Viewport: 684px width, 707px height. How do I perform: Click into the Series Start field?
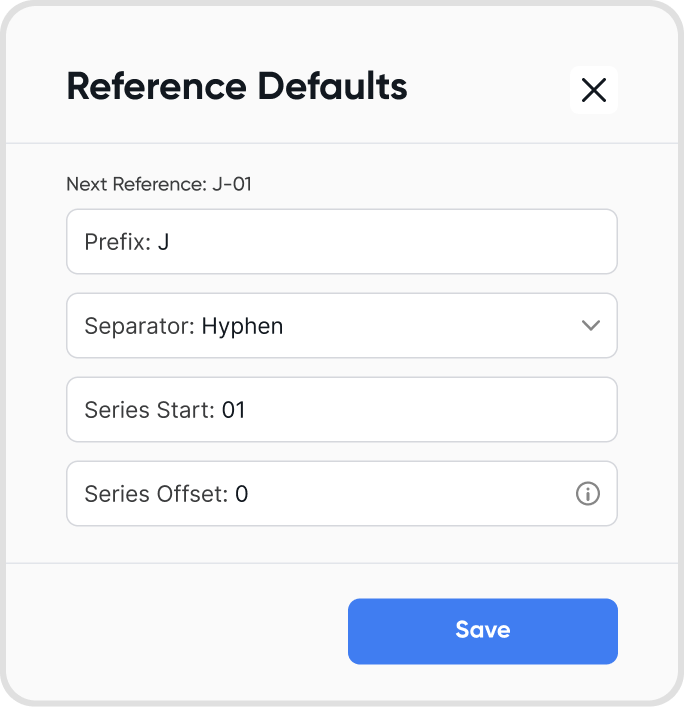(x=342, y=409)
